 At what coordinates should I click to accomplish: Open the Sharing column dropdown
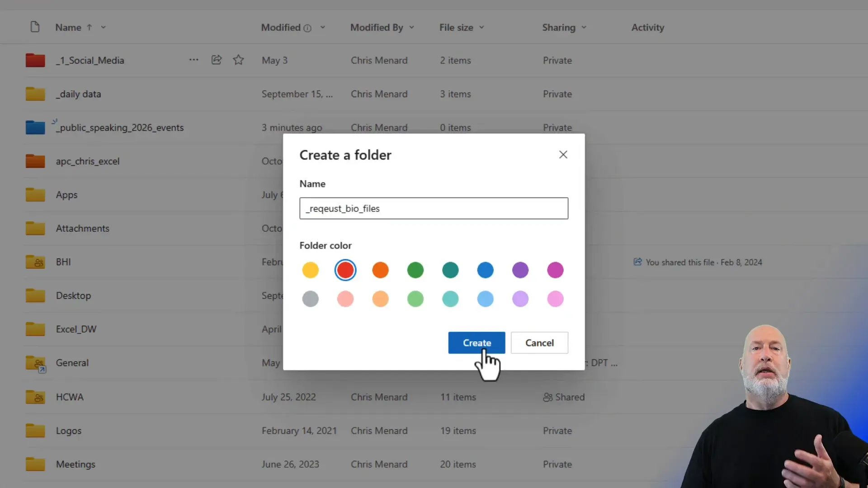tap(584, 28)
